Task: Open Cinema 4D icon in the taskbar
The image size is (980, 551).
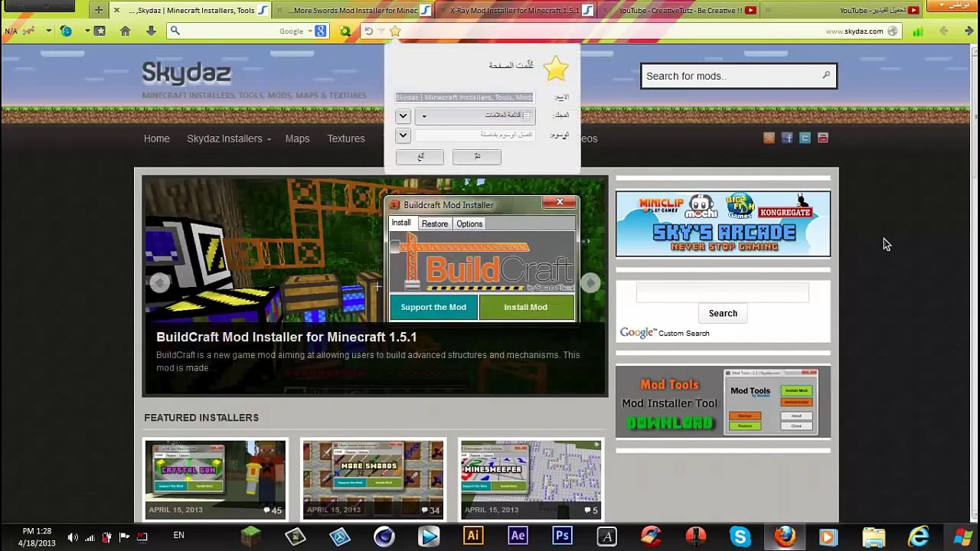Action: pyautogui.click(x=384, y=536)
